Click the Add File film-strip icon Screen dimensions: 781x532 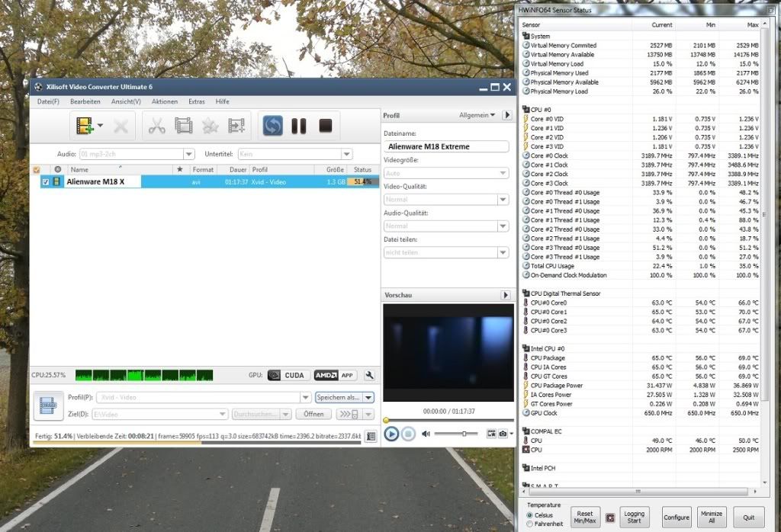tap(83, 126)
